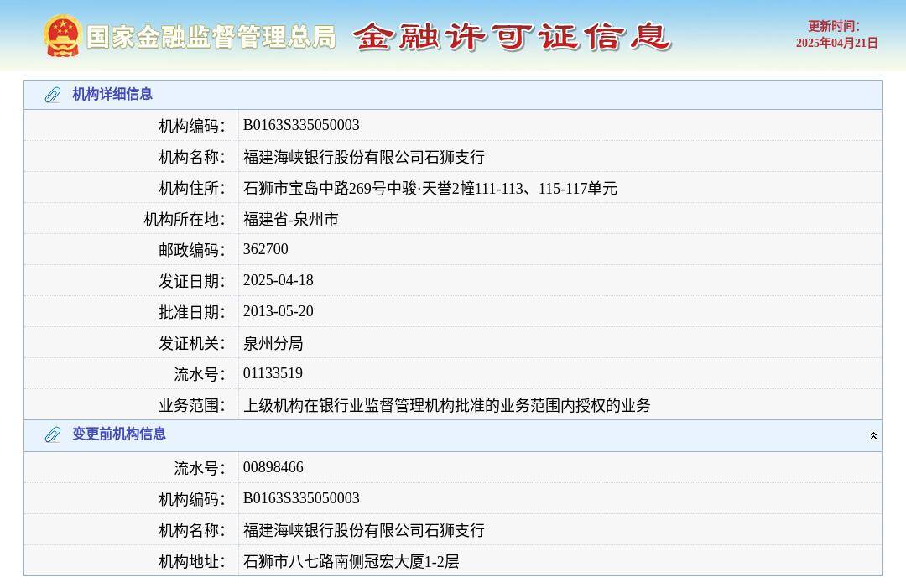Click the 机构所在地 label
Viewport: 906px width, 588px height.
click(185, 220)
